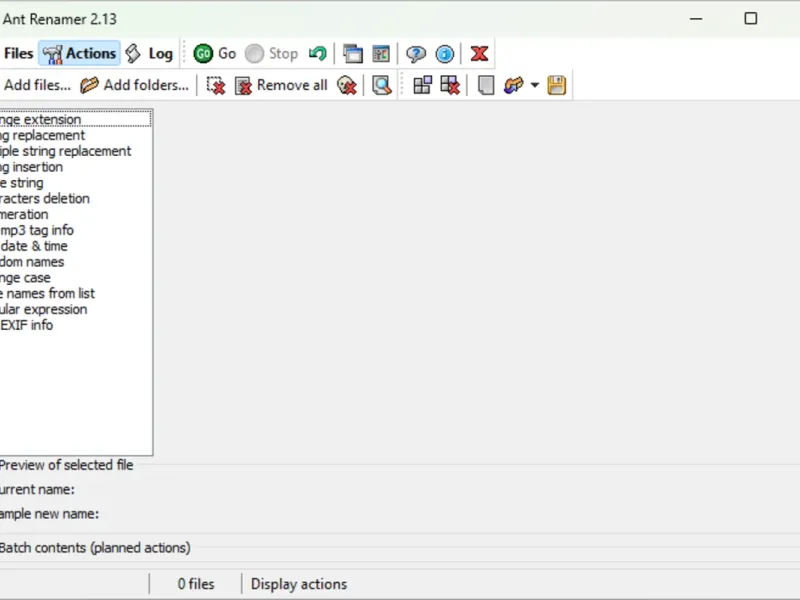Save batch with floppy disk icon
The image size is (800, 600).
(x=557, y=85)
